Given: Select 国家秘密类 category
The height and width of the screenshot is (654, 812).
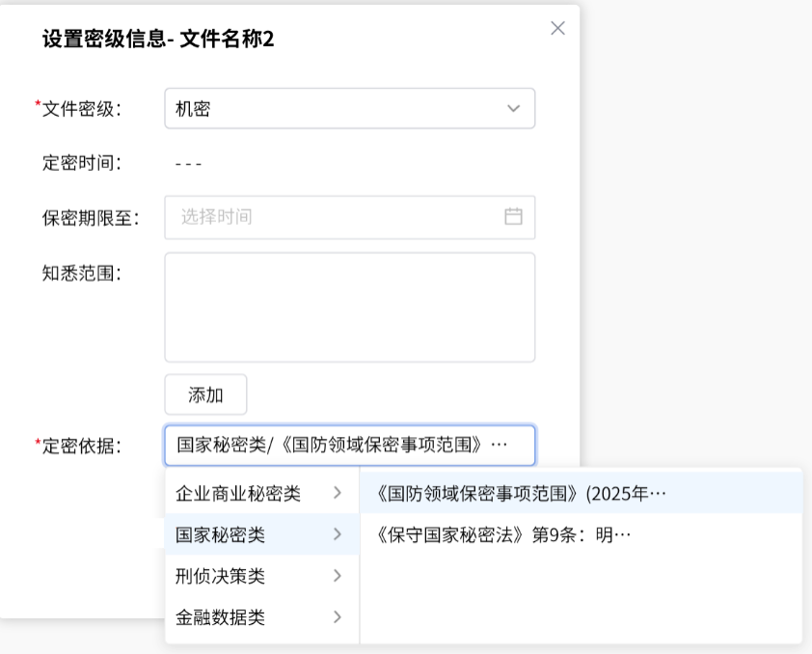Looking at the screenshot, I should [x=262, y=534].
